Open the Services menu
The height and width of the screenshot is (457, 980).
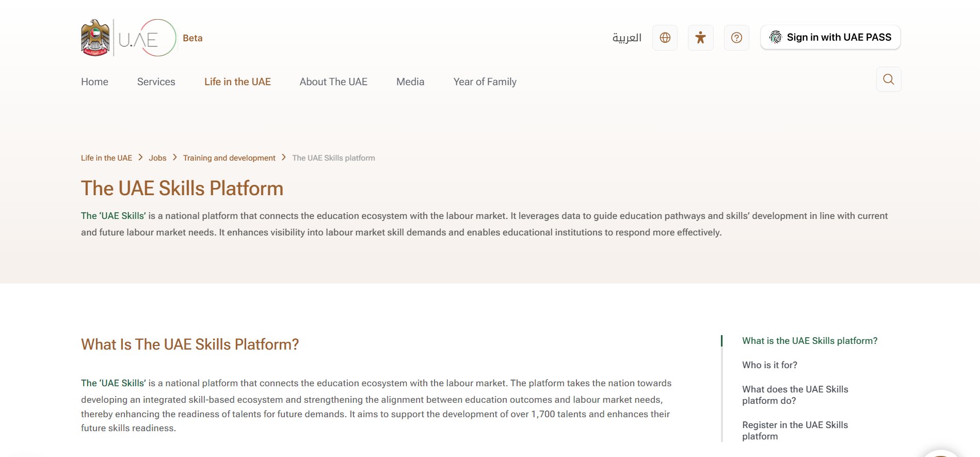tap(156, 82)
